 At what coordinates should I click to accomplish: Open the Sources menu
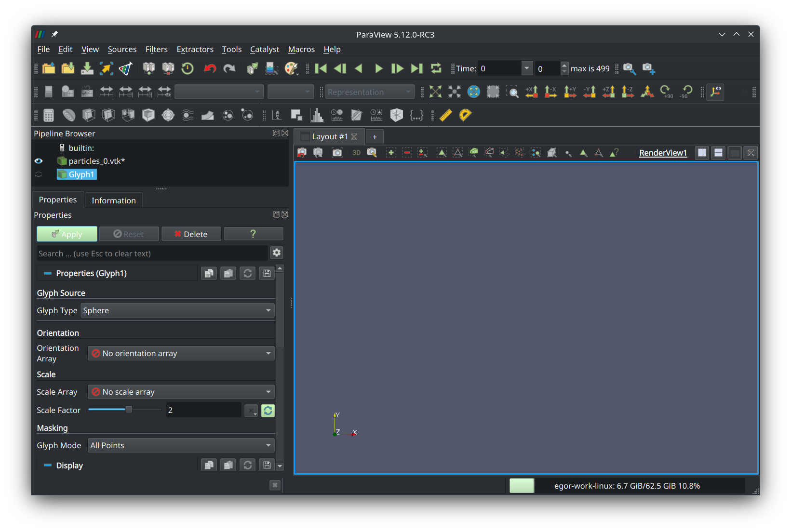point(122,49)
